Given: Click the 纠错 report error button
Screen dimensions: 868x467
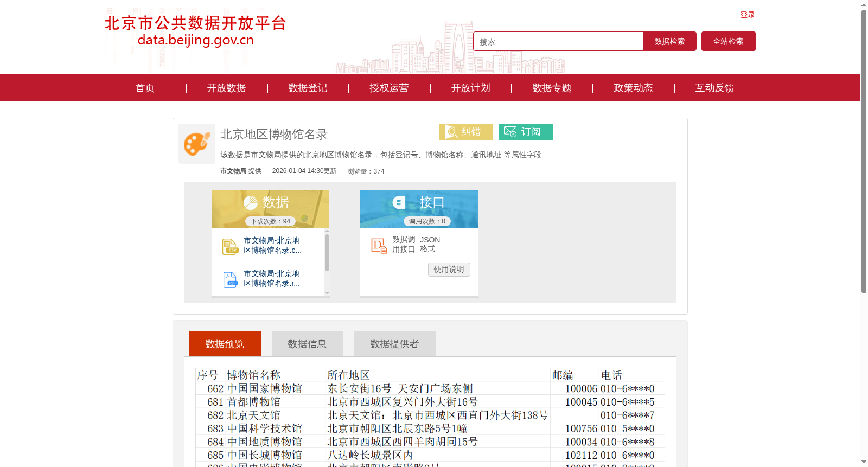Looking at the screenshot, I should [466, 132].
